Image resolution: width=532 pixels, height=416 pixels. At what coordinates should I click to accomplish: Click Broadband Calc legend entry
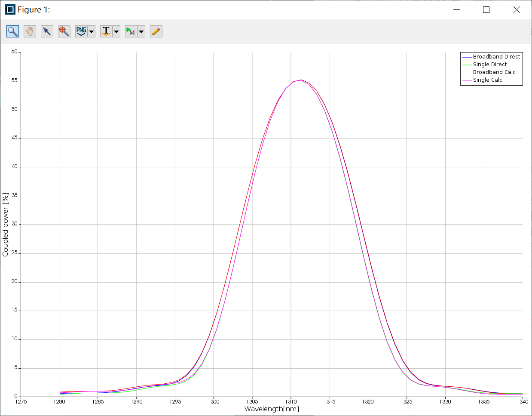[x=489, y=72]
